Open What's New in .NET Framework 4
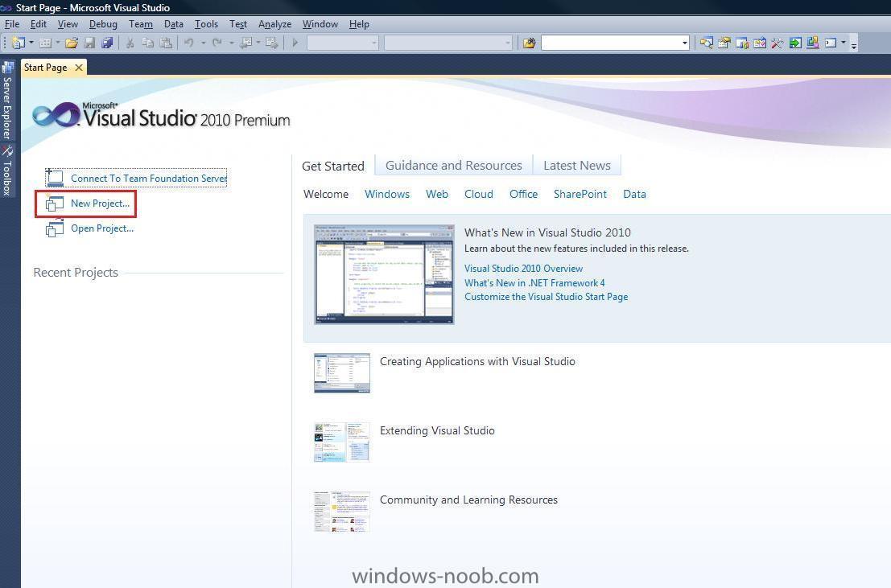Image resolution: width=891 pixels, height=588 pixels. [534, 283]
